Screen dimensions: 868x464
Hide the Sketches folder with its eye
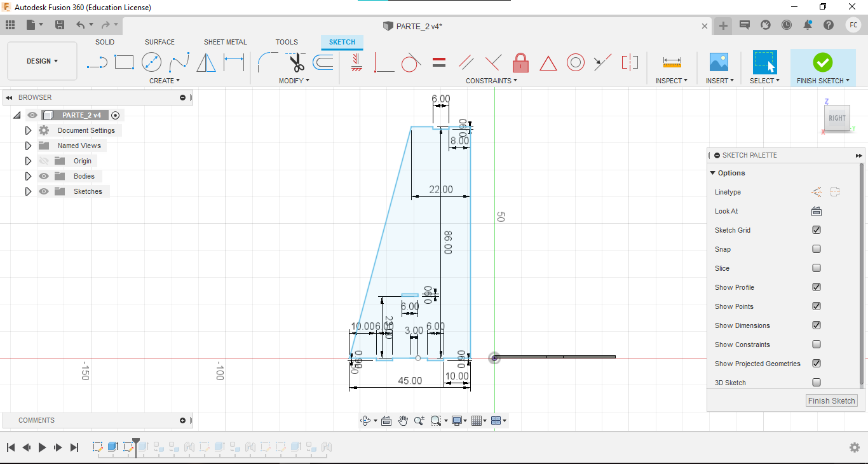click(44, 191)
